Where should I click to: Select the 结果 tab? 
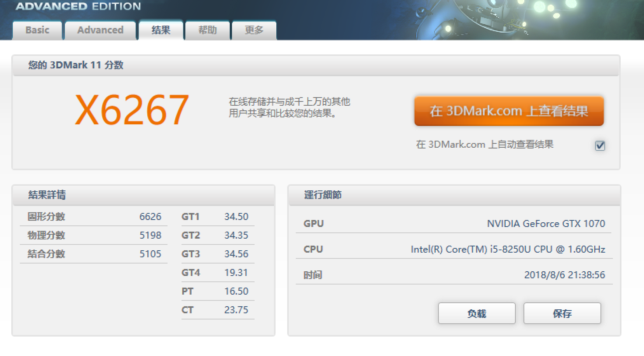pyautogui.click(x=161, y=30)
